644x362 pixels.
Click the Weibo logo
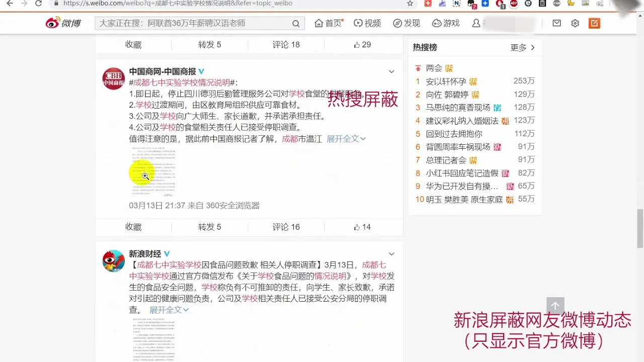pos(63,23)
